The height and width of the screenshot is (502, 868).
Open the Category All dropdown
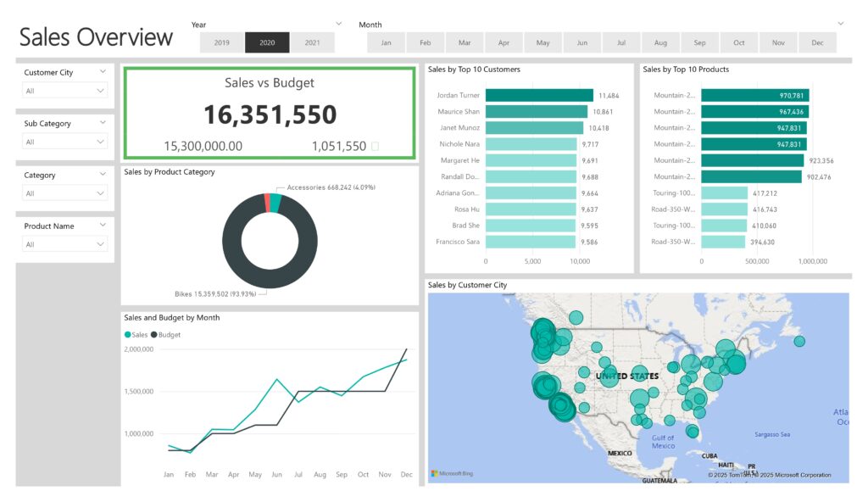64,193
